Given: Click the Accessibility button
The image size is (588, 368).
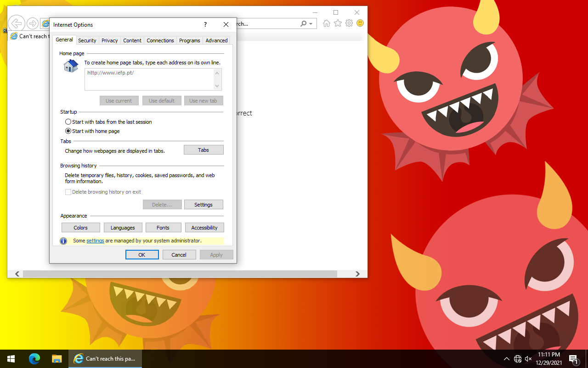Looking at the screenshot, I should [x=204, y=228].
